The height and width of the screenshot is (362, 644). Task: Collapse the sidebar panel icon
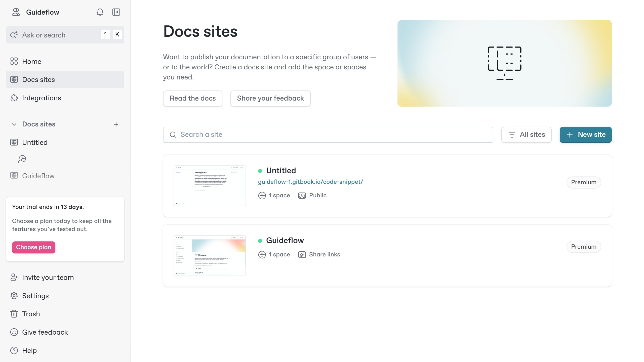[x=116, y=12]
